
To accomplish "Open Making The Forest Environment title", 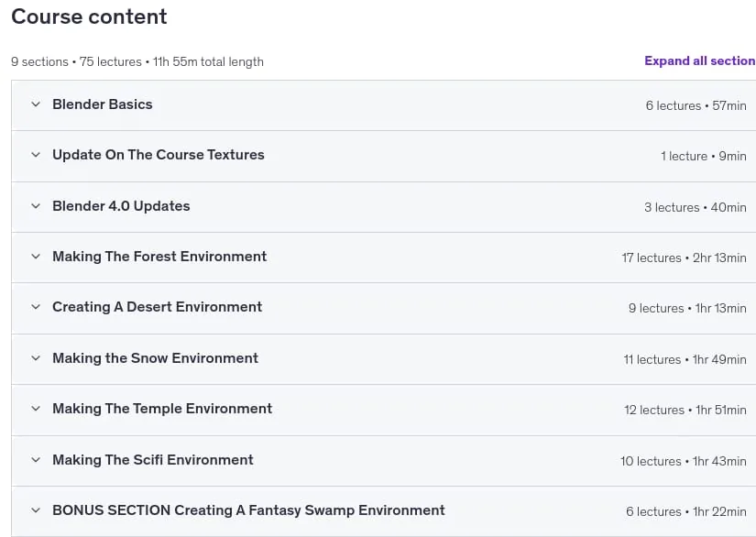I will (x=159, y=257).
